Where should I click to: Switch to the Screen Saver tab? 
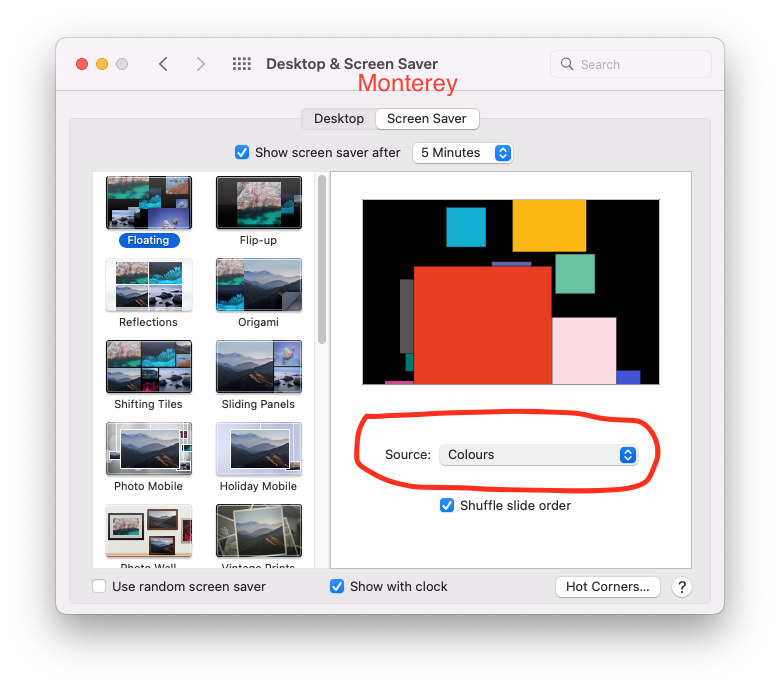(x=427, y=119)
